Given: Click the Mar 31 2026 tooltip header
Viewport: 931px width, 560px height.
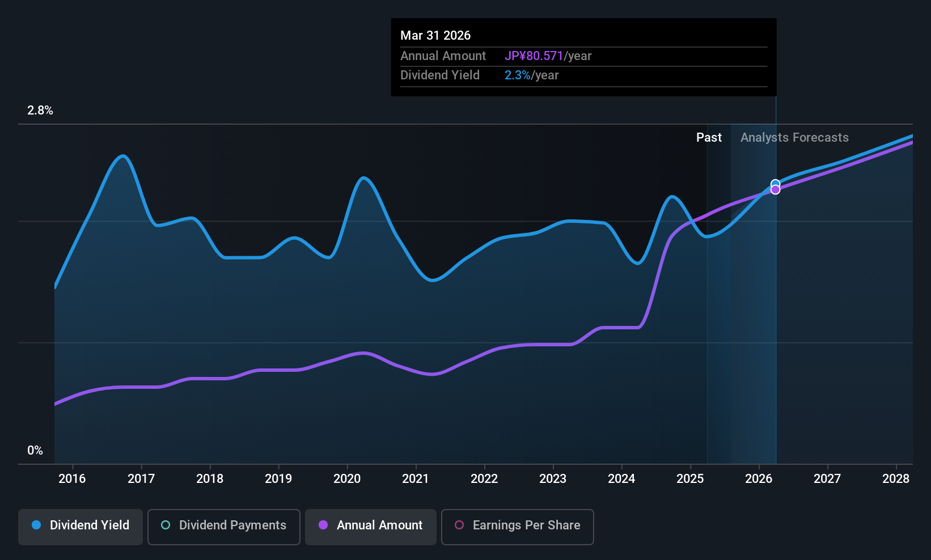Looking at the screenshot, I should [435, 36].
